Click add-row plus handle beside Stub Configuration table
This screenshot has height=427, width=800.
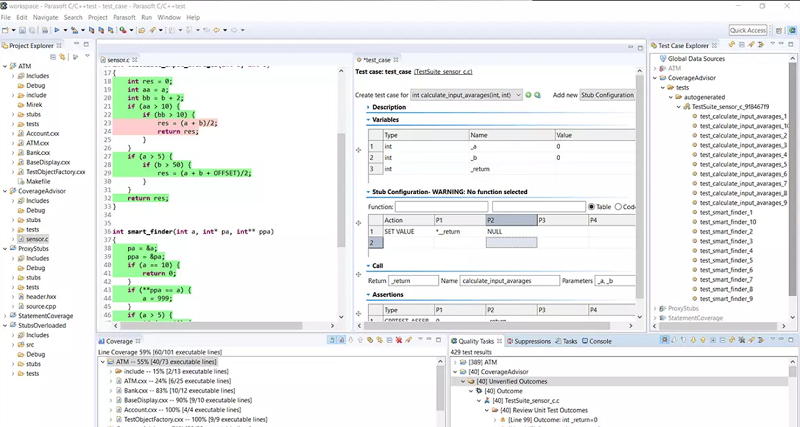tap(359, 223)
